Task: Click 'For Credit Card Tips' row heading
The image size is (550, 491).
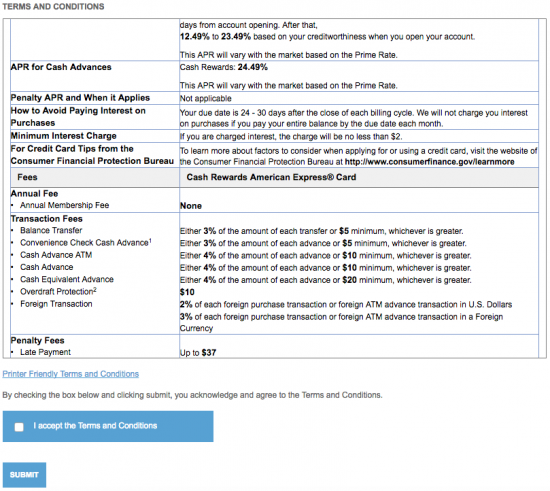Action: pyautogui.click(x=92, y=155)
